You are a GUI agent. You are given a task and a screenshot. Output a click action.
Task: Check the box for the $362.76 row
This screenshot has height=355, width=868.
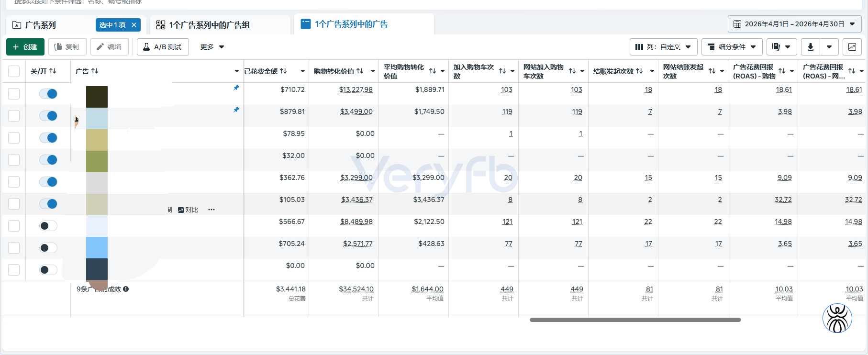(14, 182)
